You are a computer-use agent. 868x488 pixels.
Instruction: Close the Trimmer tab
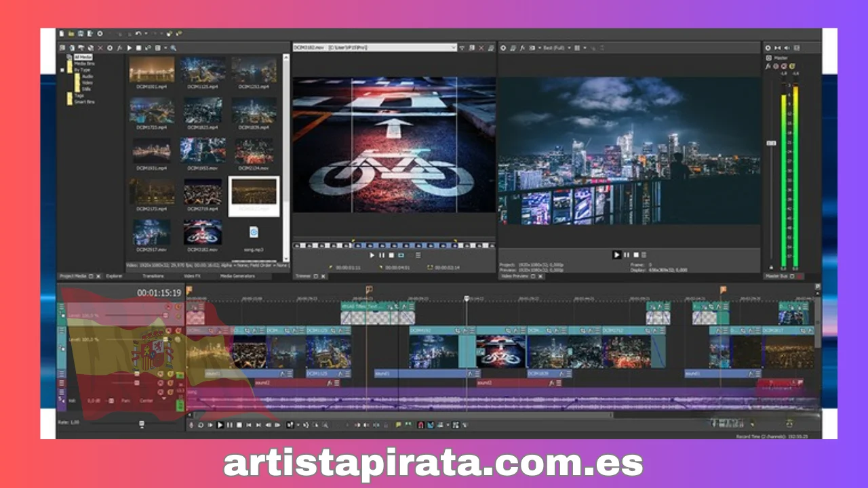coord(323,277)
